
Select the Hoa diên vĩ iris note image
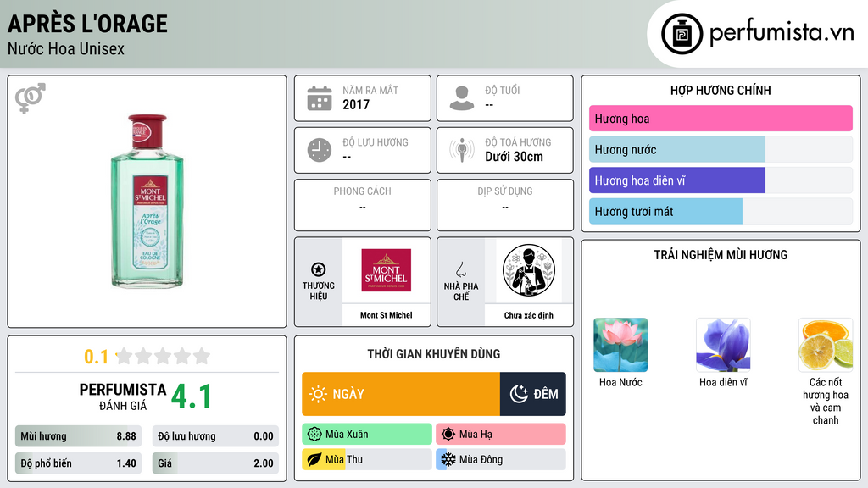[x=723, y=345]
